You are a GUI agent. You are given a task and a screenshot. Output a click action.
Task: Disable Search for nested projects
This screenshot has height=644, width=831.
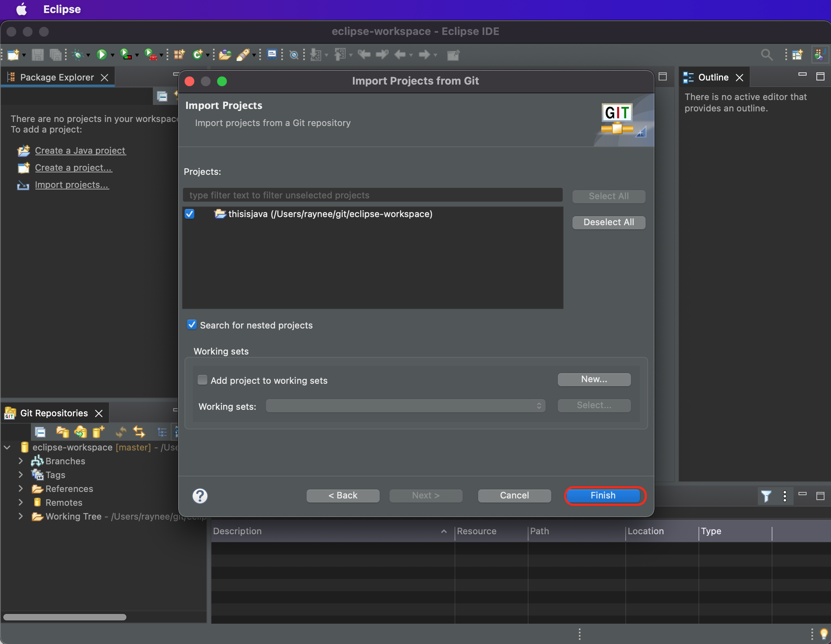tap(192, 325)
